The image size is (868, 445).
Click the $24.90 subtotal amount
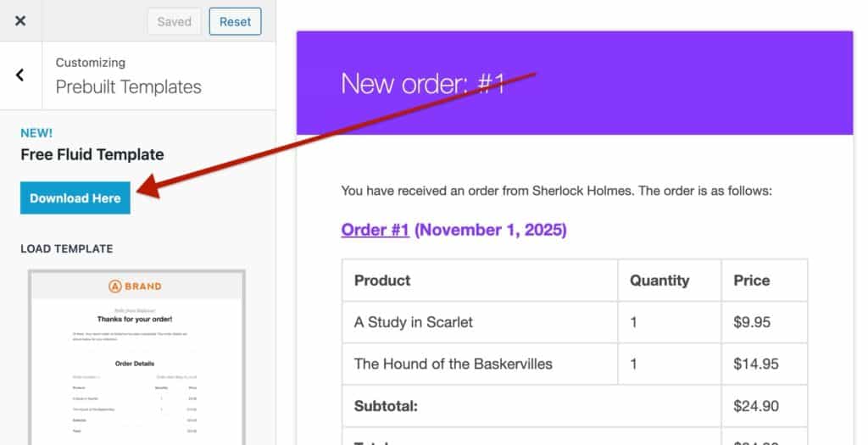756,406
